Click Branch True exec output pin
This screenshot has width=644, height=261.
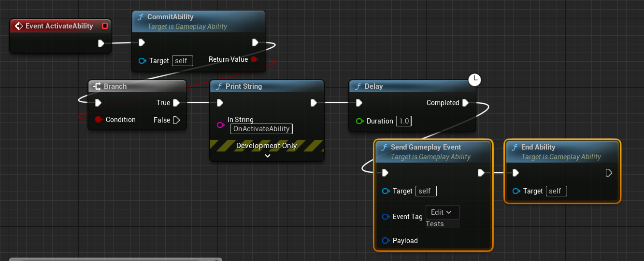(176, 102)
